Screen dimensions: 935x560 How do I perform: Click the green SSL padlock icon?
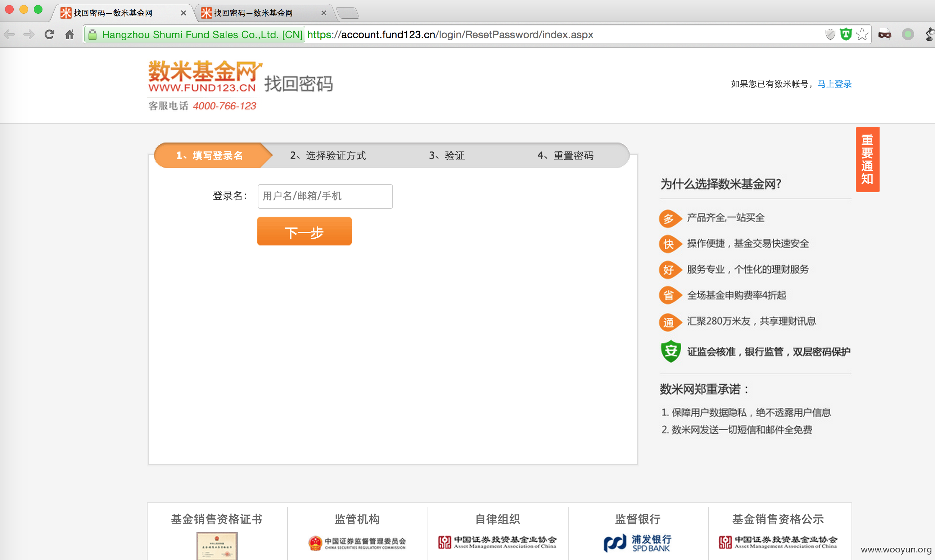[92, 35]
